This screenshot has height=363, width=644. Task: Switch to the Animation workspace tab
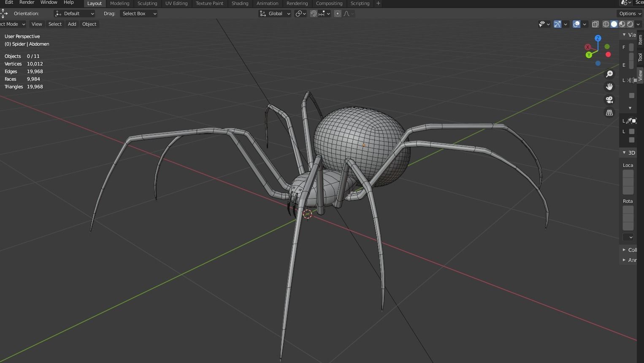(x=268, y=3)
